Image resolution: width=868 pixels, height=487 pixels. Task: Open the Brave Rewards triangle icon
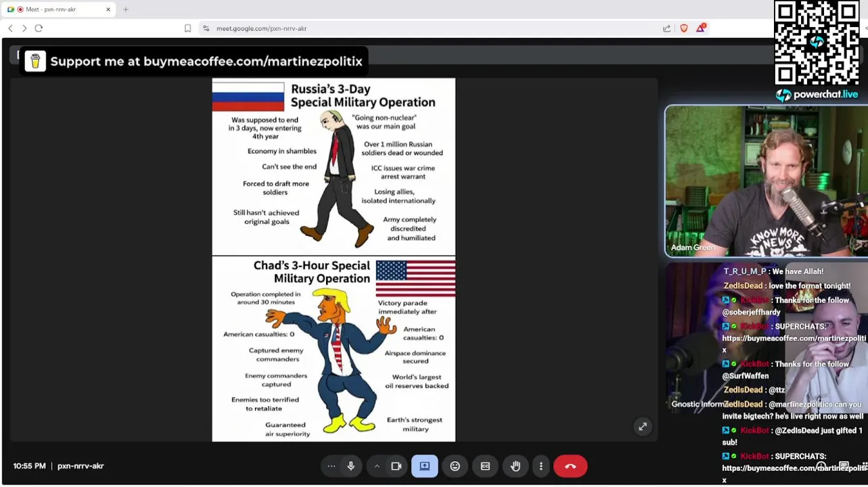[x=701, y=28]
